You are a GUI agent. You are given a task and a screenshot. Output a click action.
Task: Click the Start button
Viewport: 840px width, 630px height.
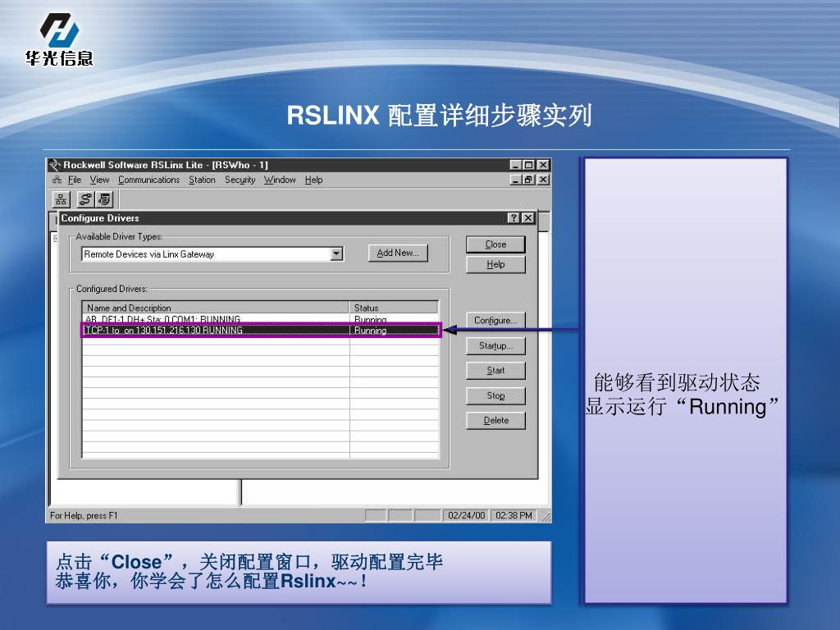(x=495, y=370)
